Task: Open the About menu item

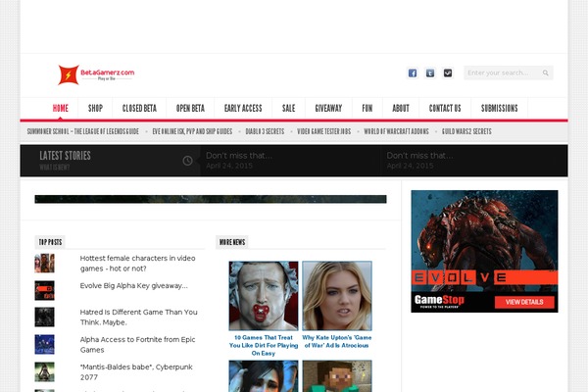Action: [x=401, y=109]
